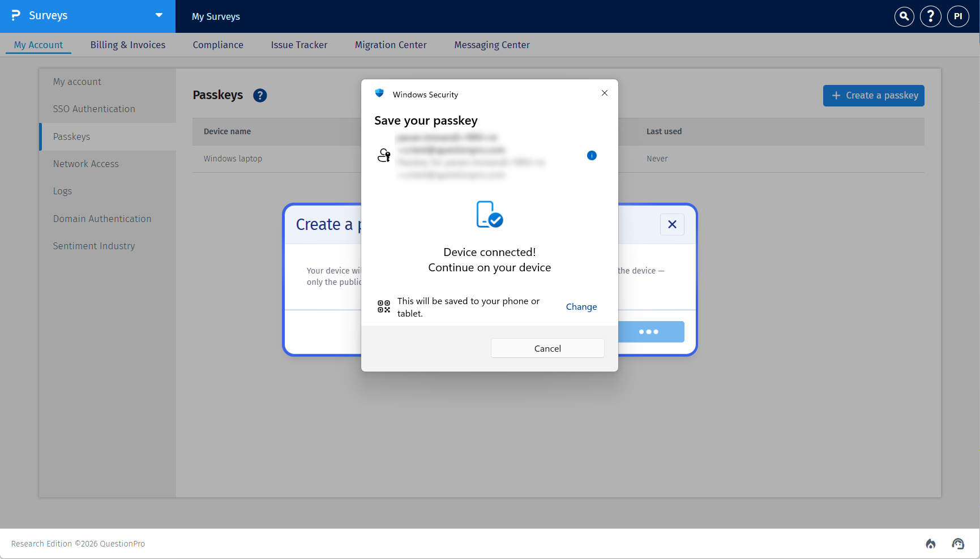Image resolution: width=980 pixels, height=559 pixels.
Task: Select Domain Authentication in the sidebar
Action: [x=108, y=219]
